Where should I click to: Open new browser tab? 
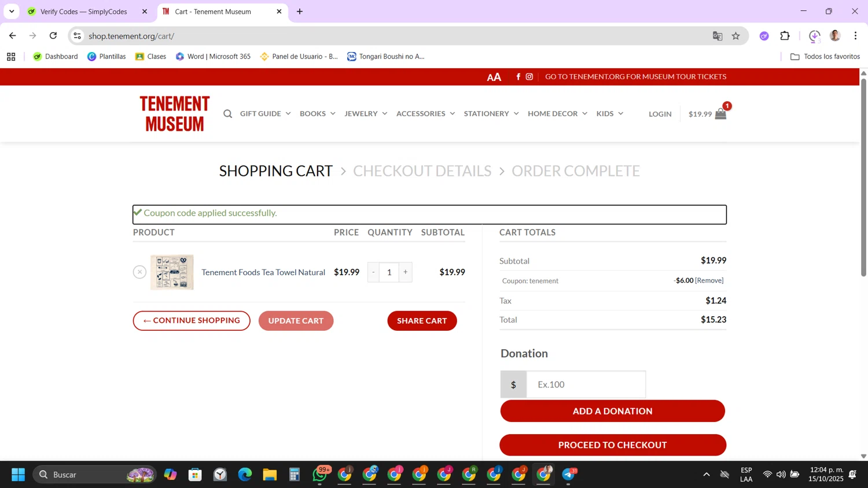click(300, 12)
